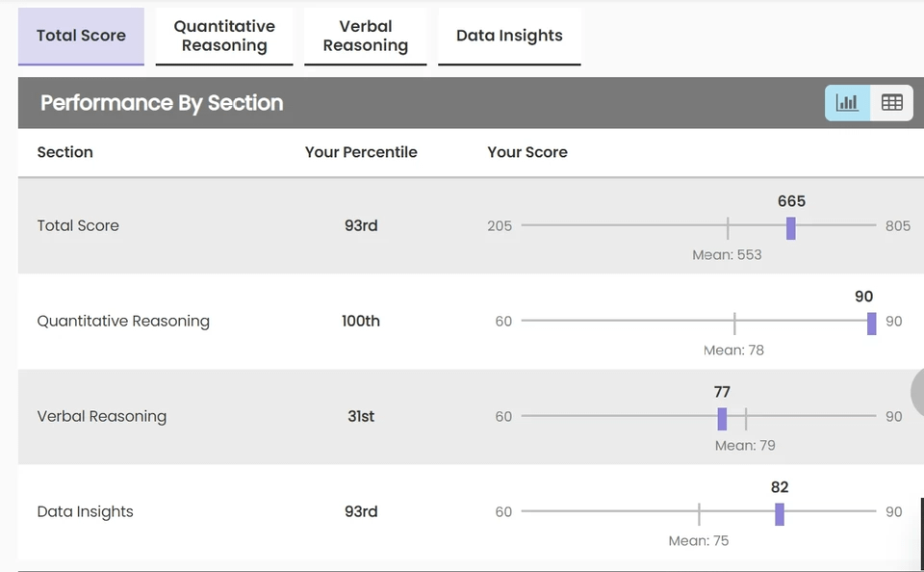924x572 pixels.
Task: Open the Total Score tab
Action: tap(81, 36)
